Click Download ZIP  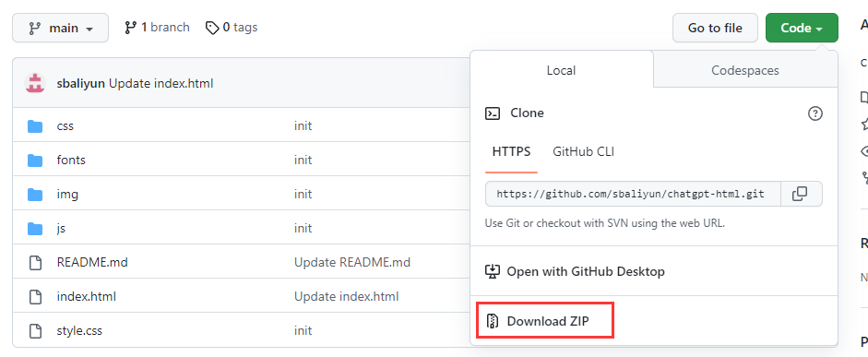tap(545, 320)
